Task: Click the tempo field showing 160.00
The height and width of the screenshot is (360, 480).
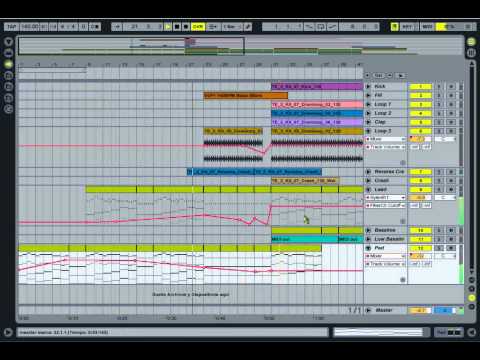Action: [x=30, y=27]
